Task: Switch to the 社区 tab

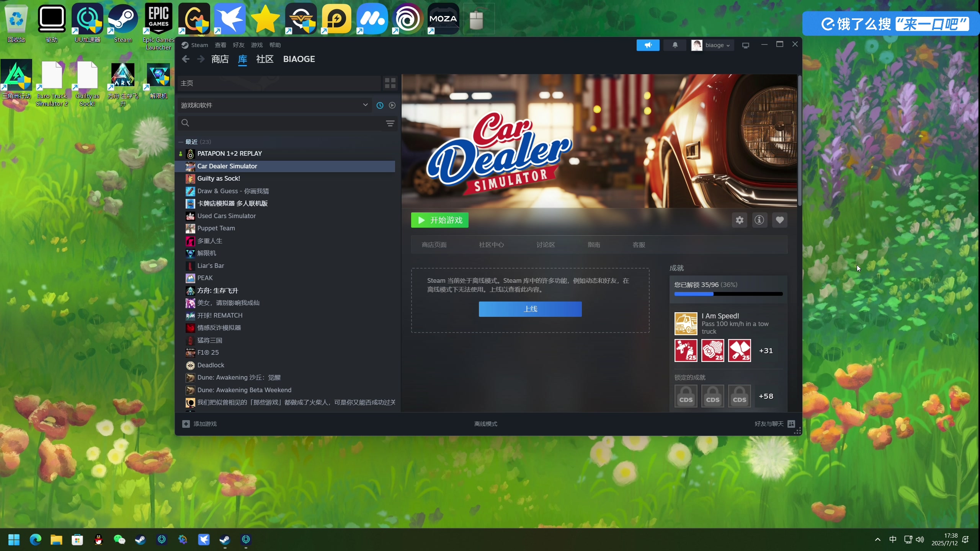Action: [265, 59]
